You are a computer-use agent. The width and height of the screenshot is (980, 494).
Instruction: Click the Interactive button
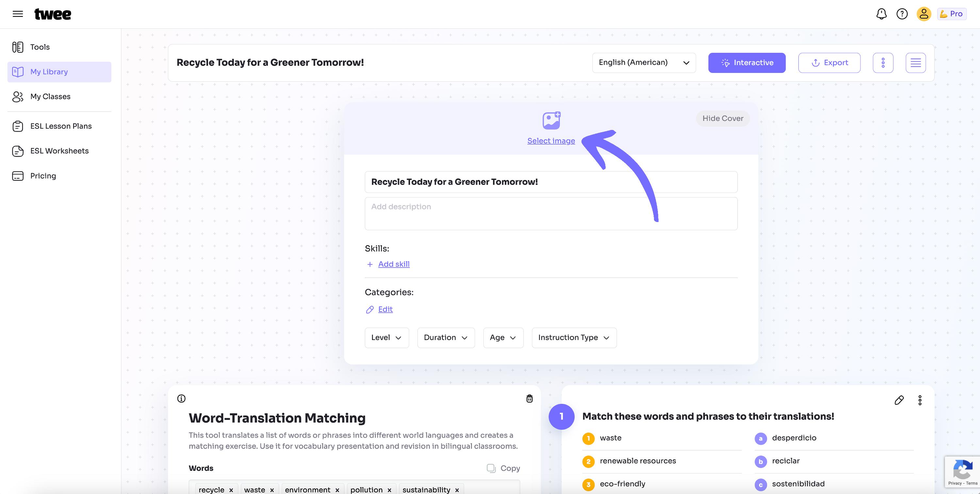point(747,63)
